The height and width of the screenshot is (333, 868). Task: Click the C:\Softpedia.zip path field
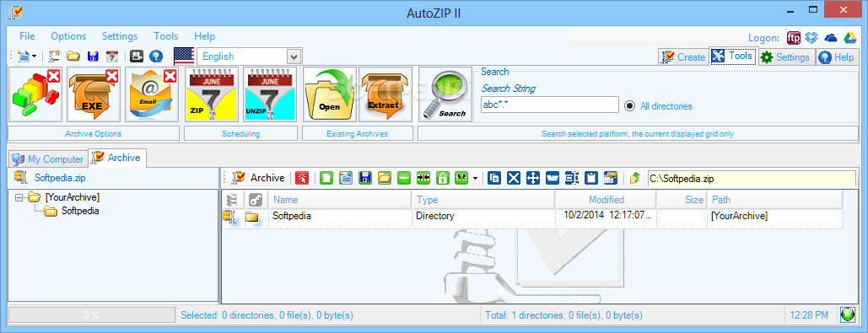752,178
